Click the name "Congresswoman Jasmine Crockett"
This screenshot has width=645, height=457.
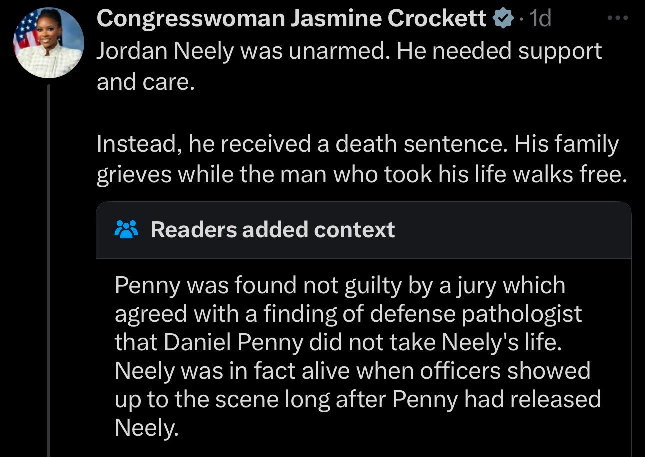288,18
